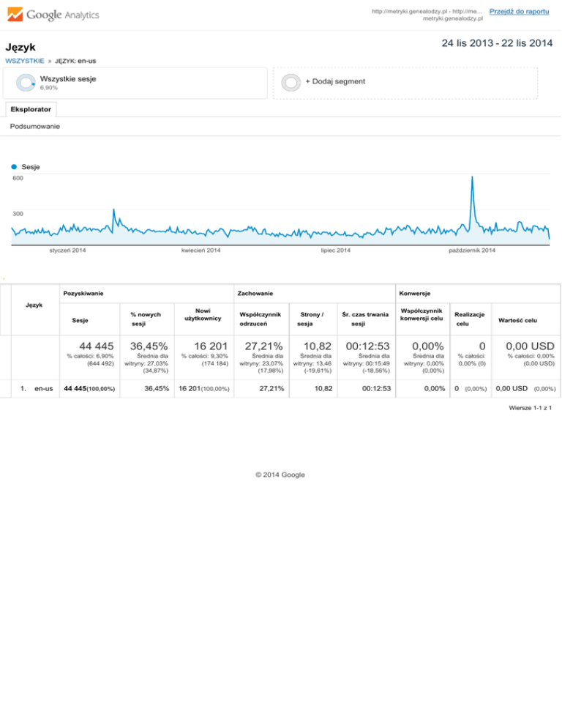Viewport: 562px width, 728px height.
Task: Select the Eksplorator tab
Action: pyautogui.click(x=31, y=109)
